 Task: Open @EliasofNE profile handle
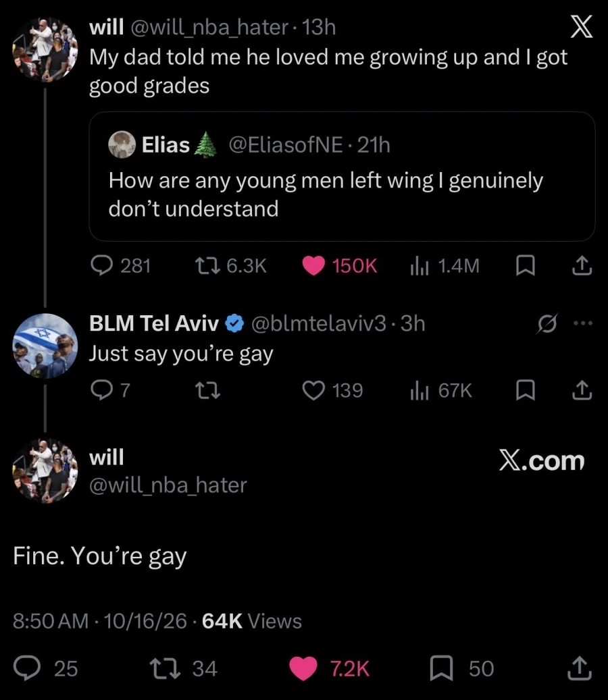(286, 144)
